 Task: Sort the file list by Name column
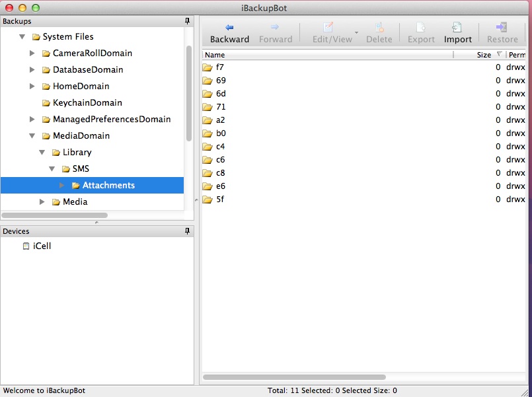(327, 55)
